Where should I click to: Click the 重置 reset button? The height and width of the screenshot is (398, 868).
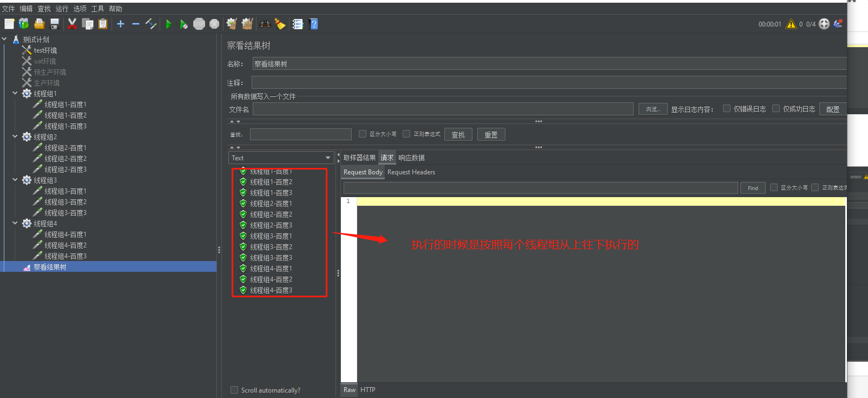[x=491, y=134]
